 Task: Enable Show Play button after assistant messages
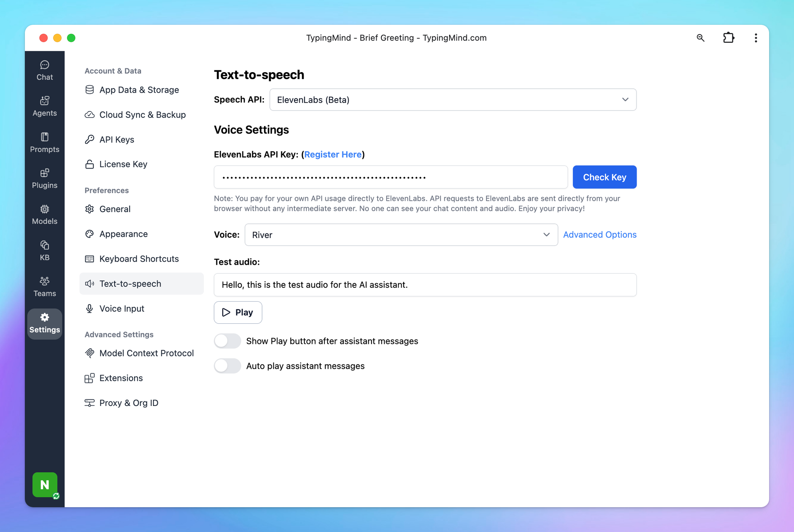click(x=228, y=341)
